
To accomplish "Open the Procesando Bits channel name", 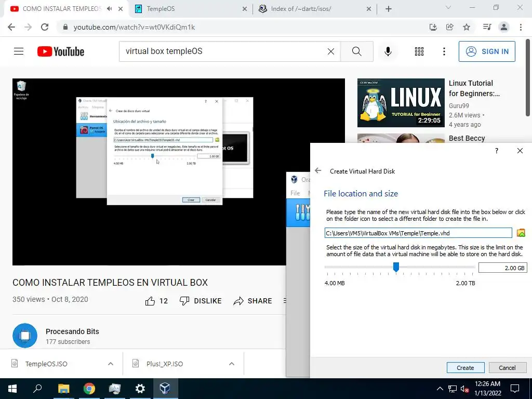I will 72,331.
